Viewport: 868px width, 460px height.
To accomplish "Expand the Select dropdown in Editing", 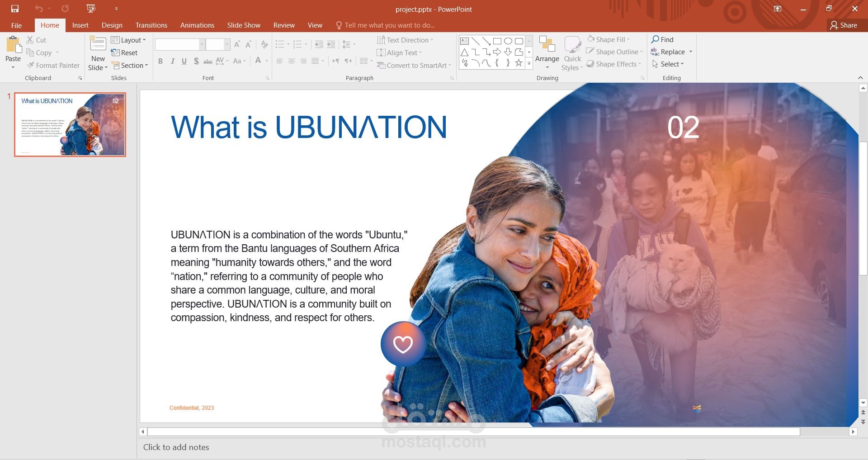I will click(x=668, y=64).
